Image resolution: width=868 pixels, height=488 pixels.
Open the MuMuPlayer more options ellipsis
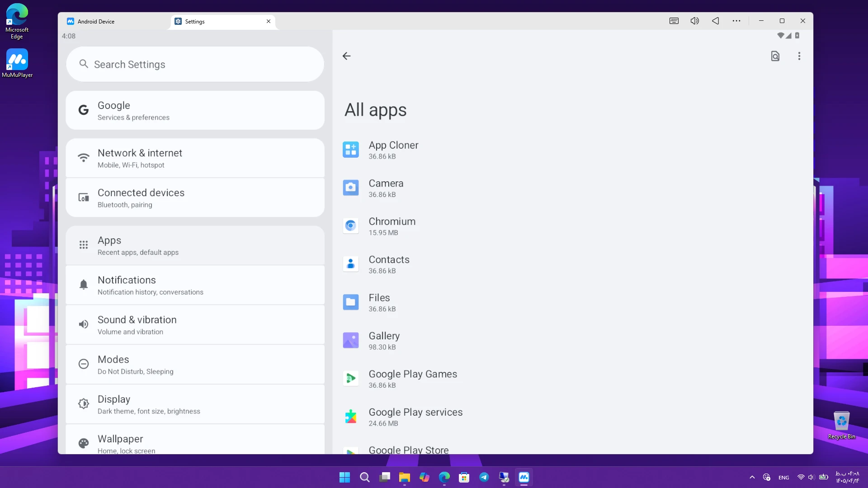(736, 21)
